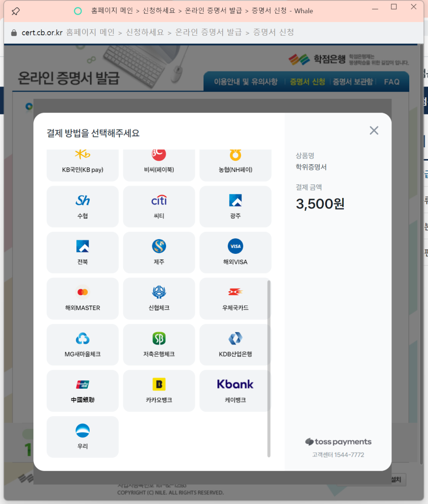Click 온라인 증명서 발급 page title
Screen dimensions: 428x504
(69, 78)
